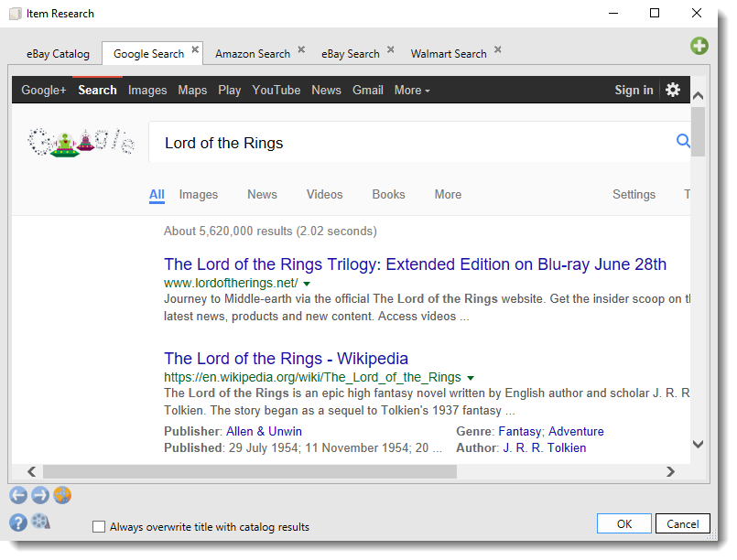This screenshot has width=737, height=560.
Task: Click the www.lordoftherings.net URL
Action: (231, 283)
